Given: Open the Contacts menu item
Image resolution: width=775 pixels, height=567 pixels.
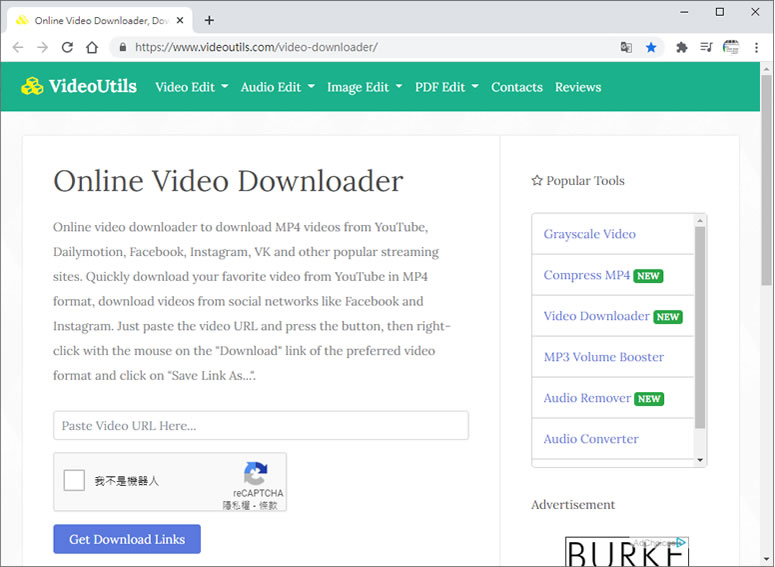Looking at the screenshot, I should [x=517, y=87].
